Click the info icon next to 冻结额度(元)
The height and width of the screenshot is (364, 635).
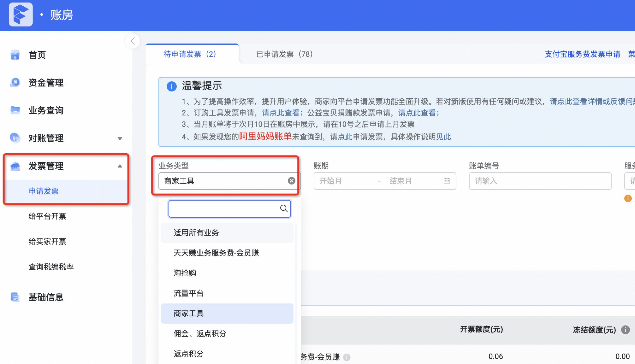pos(625,330)
